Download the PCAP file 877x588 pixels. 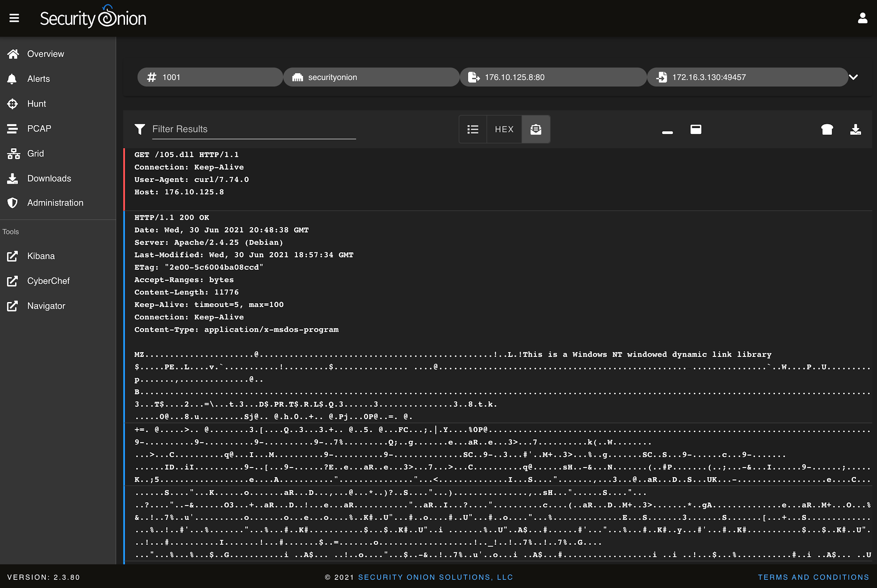click(855, 129)
